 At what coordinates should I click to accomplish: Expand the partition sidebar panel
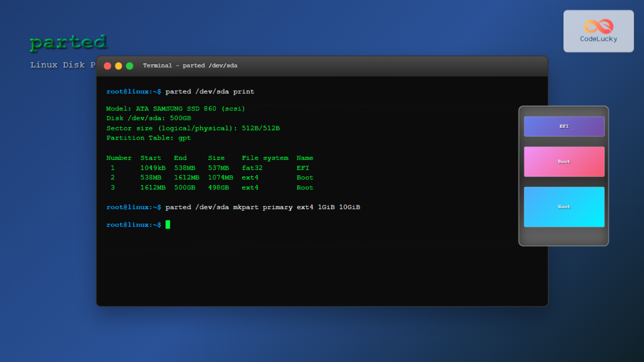pyautogui.click(x=563, y=175)
